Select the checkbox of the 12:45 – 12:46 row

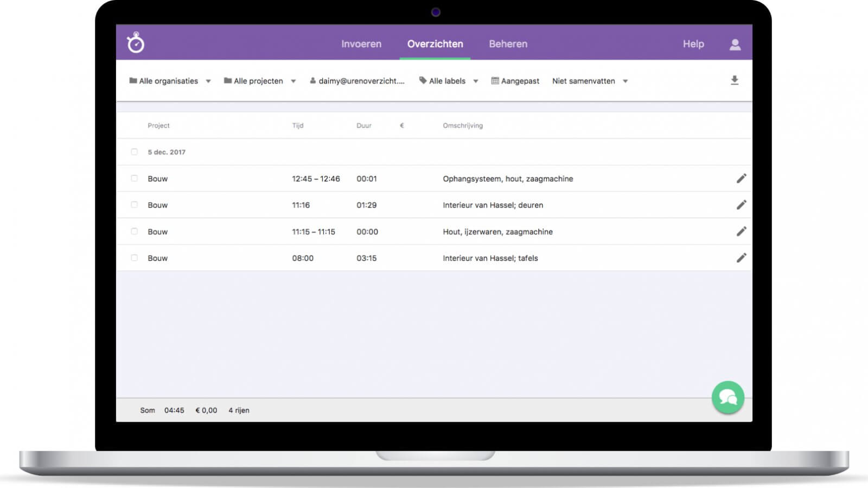pyautogui.click(x=134, y=178)
